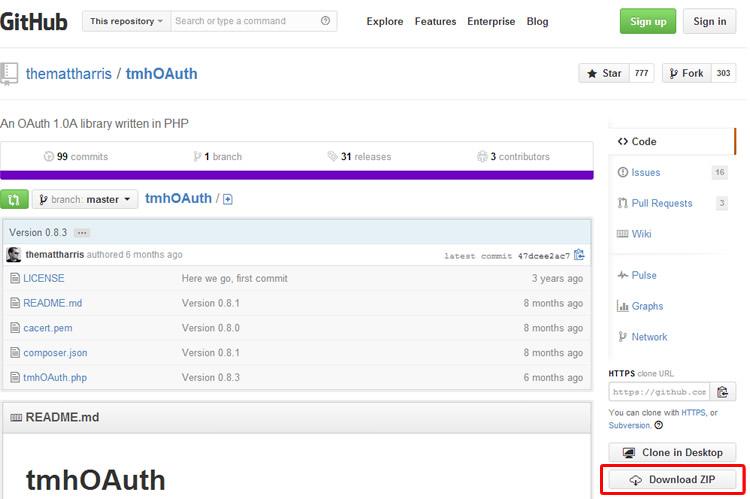Click the tmhOAuth breadcrumb path link
This screenshot has height=499, width=750.
tap(178, 198)
